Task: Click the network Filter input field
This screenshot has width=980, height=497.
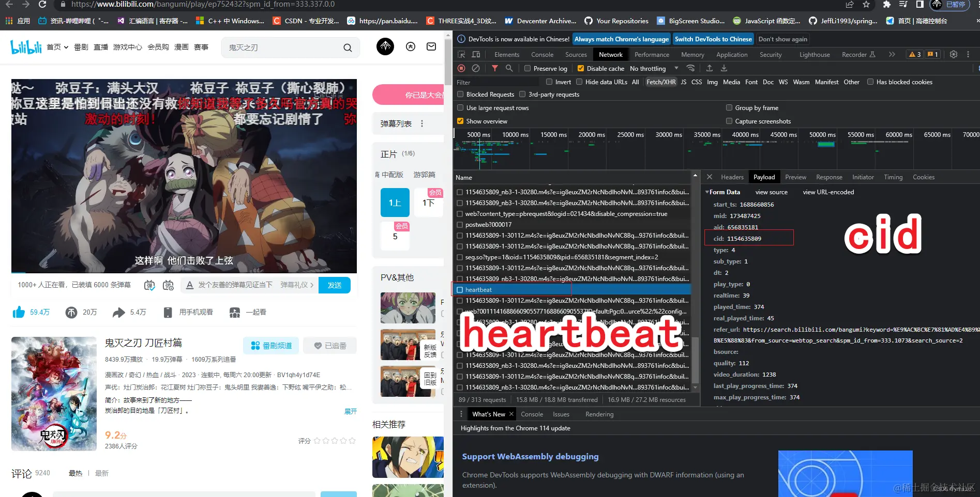Action: 496,82
